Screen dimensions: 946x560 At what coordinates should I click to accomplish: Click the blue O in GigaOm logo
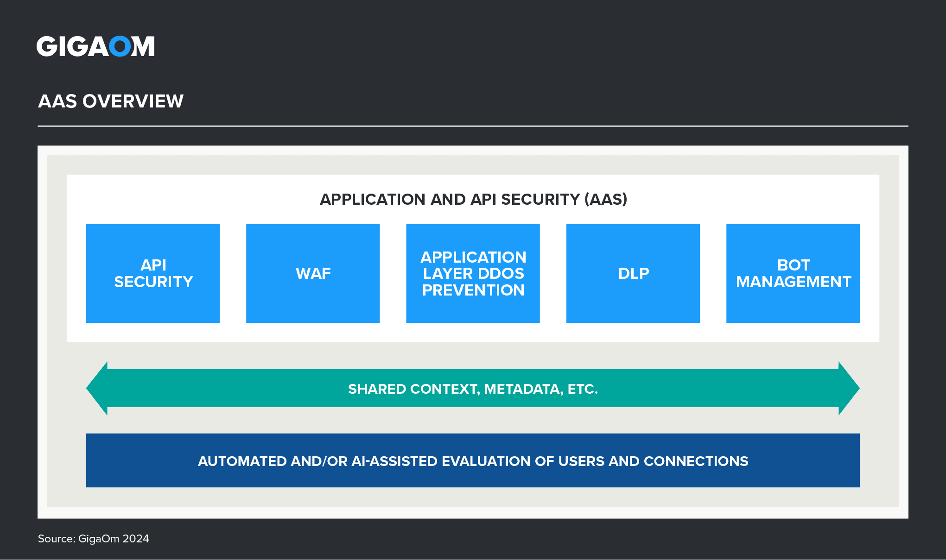120,46
